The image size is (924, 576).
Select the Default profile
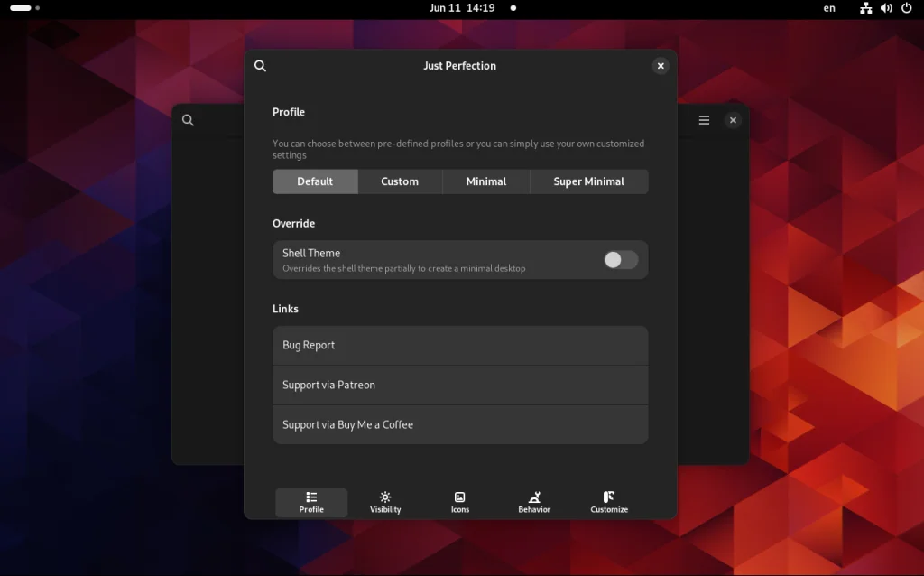point(315,181)
